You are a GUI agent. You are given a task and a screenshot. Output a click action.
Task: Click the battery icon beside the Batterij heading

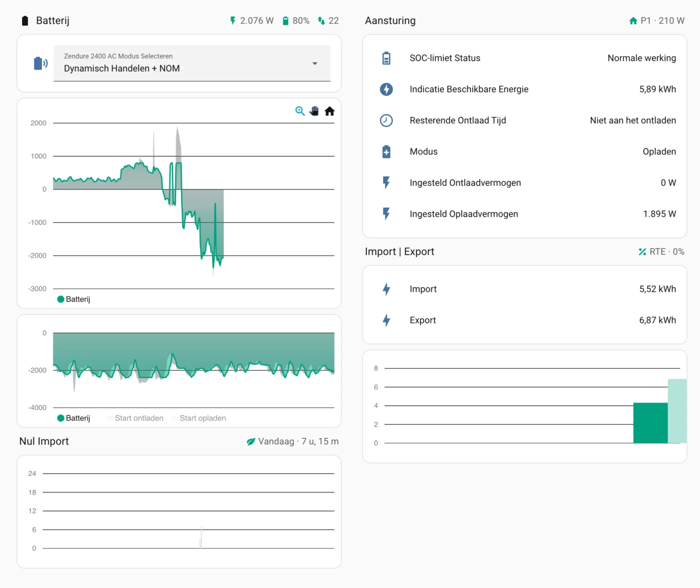pyautogui.click(x=25, y=20)
